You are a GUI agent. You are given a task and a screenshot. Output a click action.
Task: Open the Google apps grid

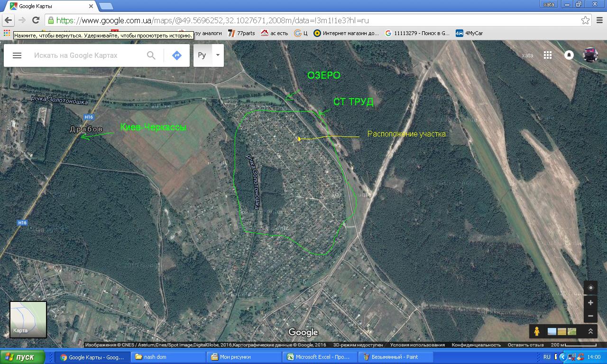[x=548, y=55]
